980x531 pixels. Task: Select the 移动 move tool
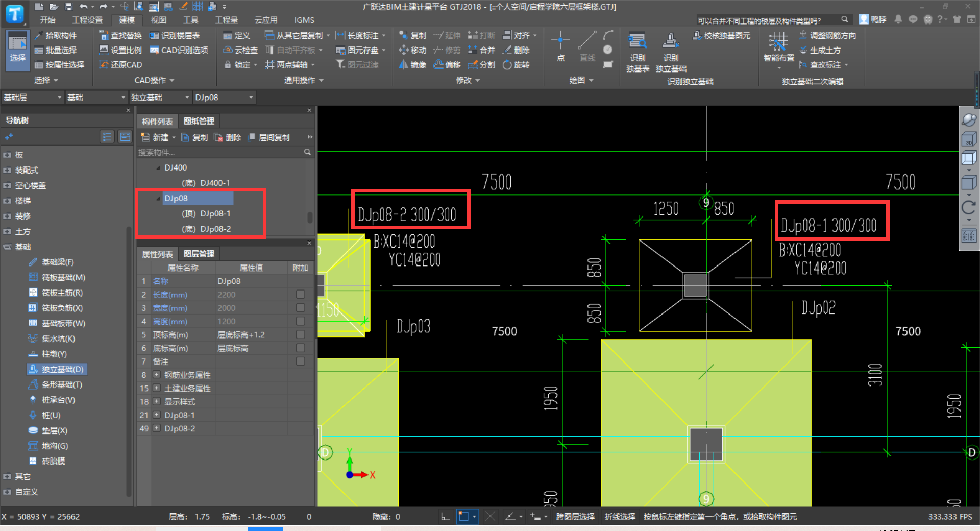[x=412, y=50]
